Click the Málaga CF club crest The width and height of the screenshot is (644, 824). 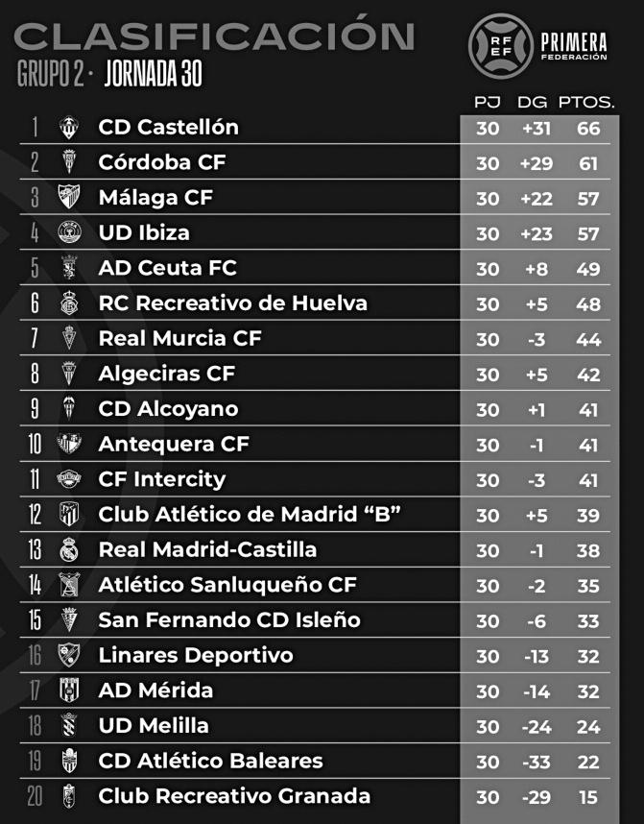[69, 197]
